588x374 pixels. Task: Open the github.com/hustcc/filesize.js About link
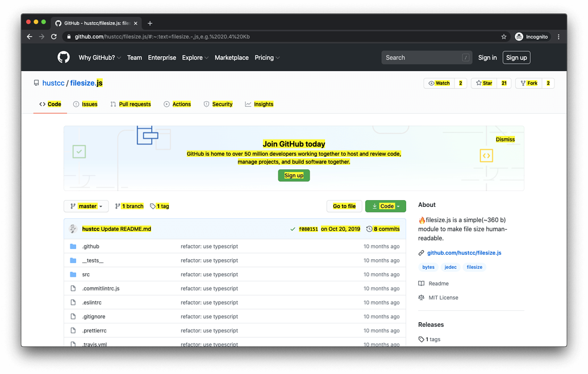tap(464, 253)
